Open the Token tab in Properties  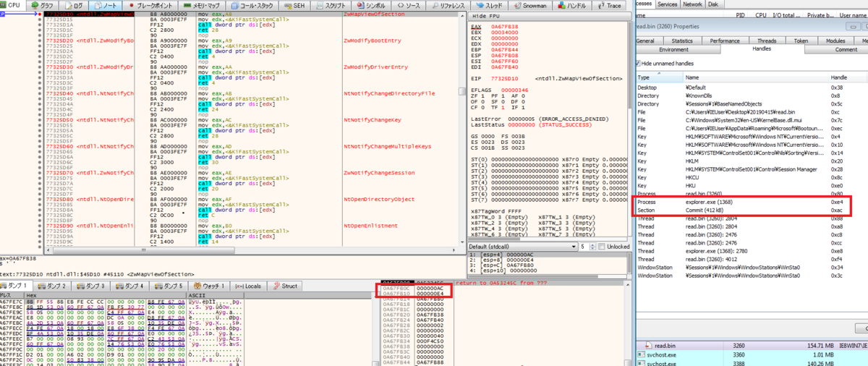tap(801, 41)
